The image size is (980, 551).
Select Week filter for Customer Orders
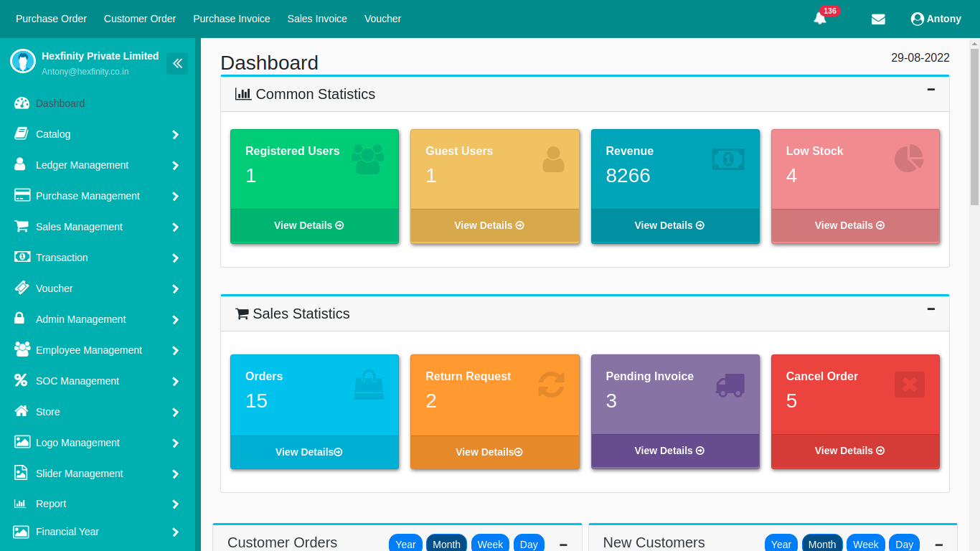click(490, 544)
